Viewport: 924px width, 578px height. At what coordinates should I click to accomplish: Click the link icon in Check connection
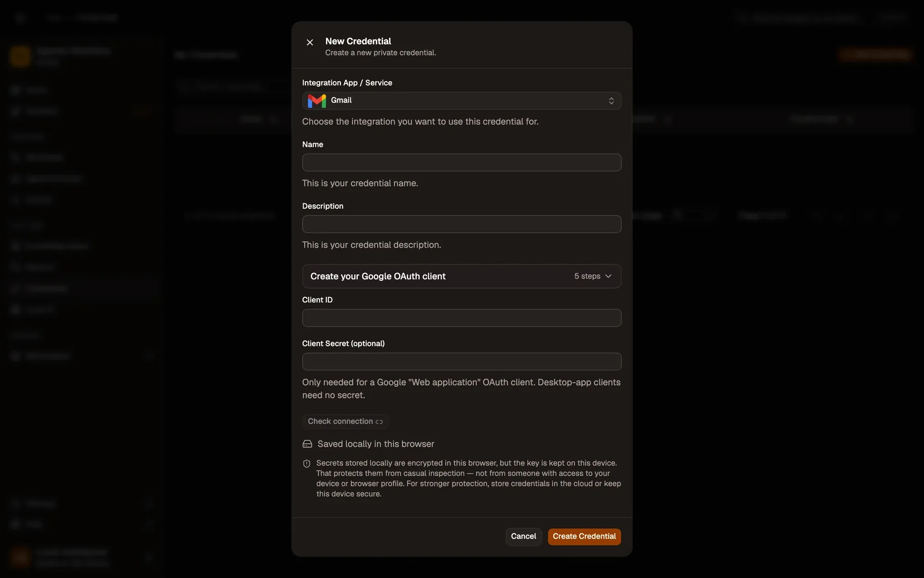[379, 422]
